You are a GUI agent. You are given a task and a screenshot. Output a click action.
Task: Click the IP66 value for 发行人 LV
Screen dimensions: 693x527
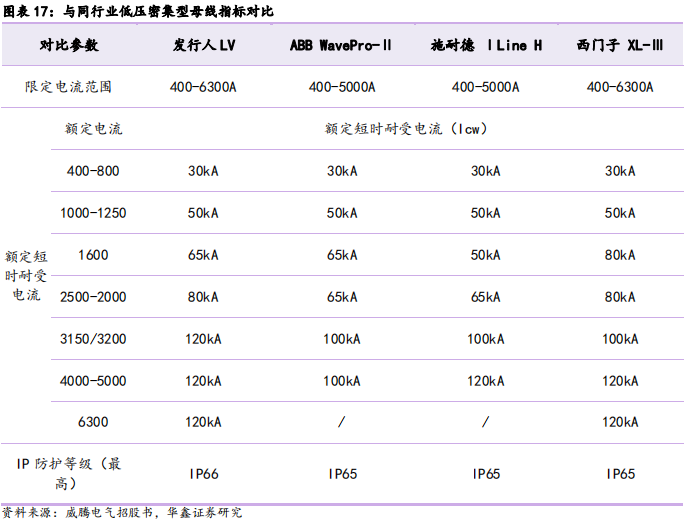204,474
